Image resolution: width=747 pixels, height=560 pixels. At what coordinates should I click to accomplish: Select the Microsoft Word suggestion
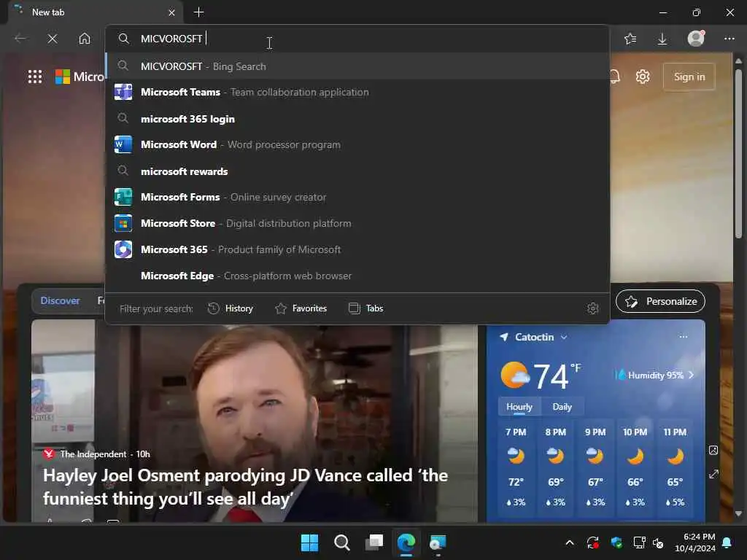click(x=357, y=144)
